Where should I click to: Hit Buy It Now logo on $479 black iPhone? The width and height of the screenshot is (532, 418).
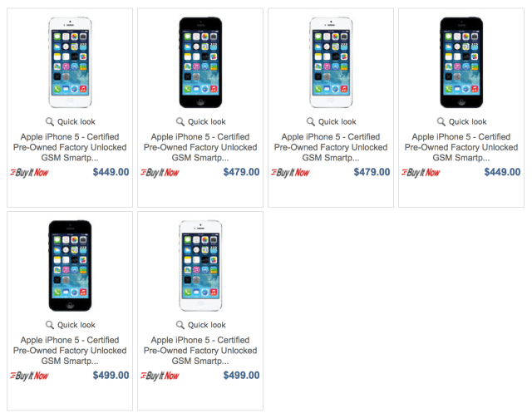(160, 173)
